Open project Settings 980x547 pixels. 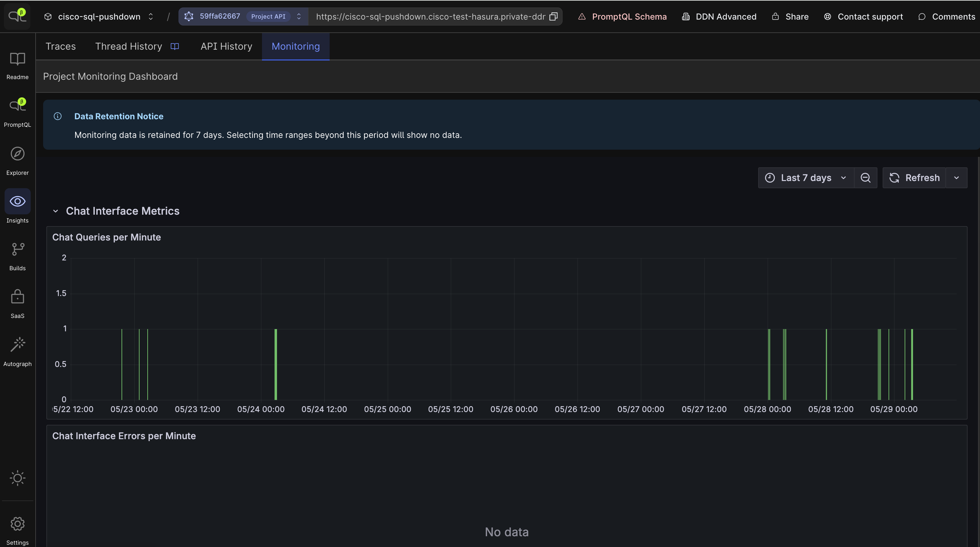coord(18,530)
